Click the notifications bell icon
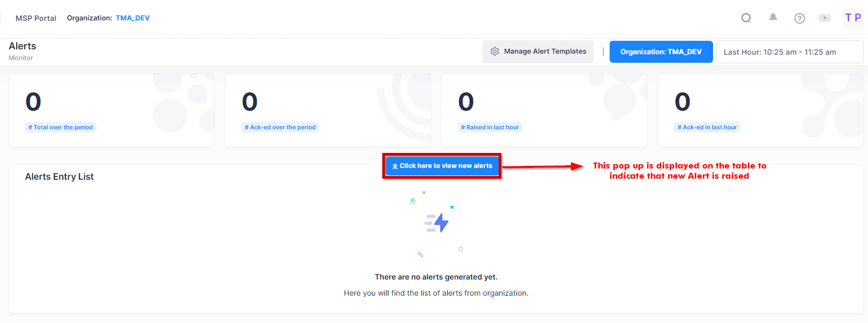Screen dimensions: 868x323 point(773,18)
